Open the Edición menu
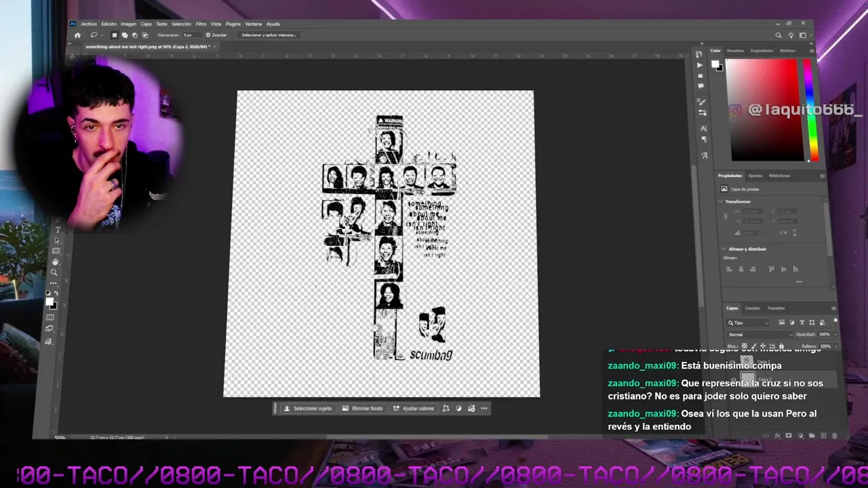The image size is (868, 488). point(109,24)
